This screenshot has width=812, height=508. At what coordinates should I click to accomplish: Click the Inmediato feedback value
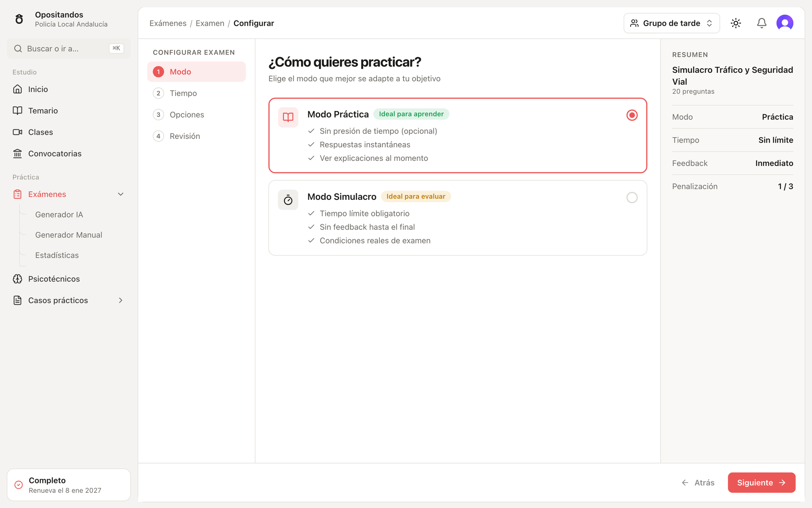pyautogui.click(x=774, y=163)
